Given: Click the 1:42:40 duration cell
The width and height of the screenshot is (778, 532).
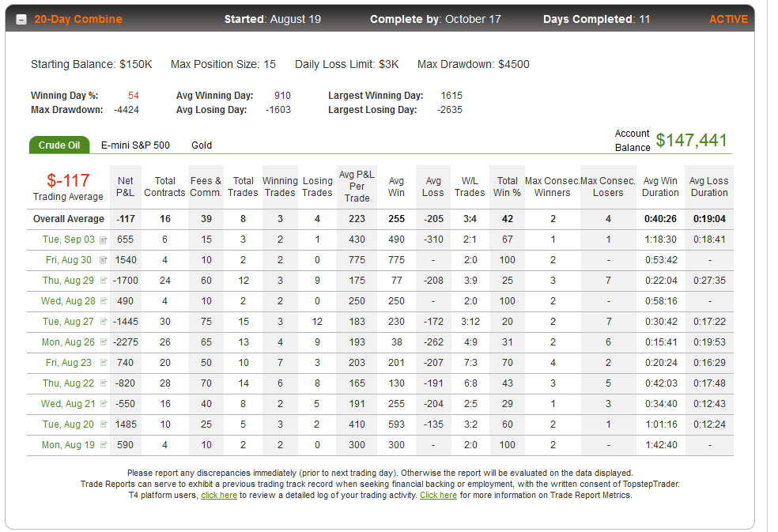Looking at the screenshot, I should click(661, 445).
